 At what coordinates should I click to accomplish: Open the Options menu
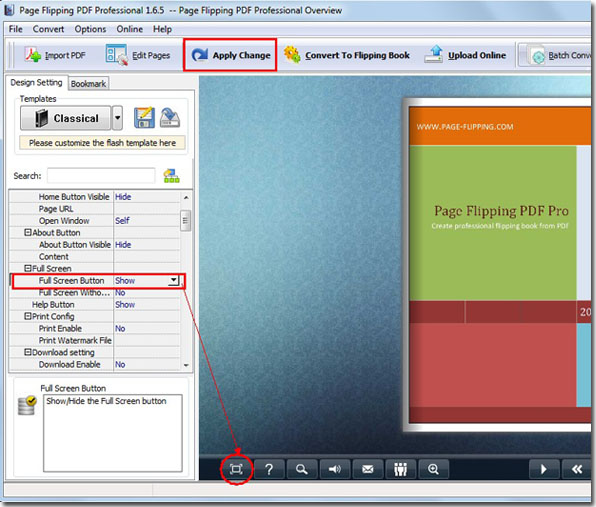pos(90,29)
